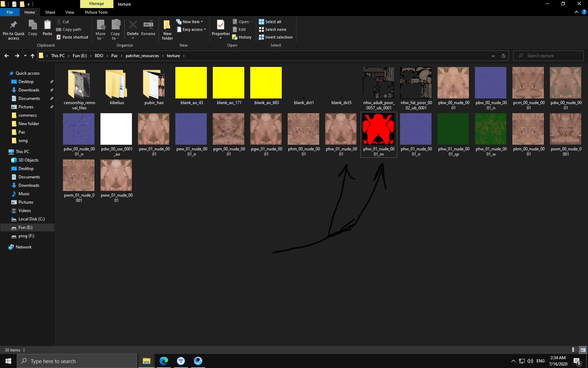
Task: Open the View ribbon tab
Action: tap(70, 12)
